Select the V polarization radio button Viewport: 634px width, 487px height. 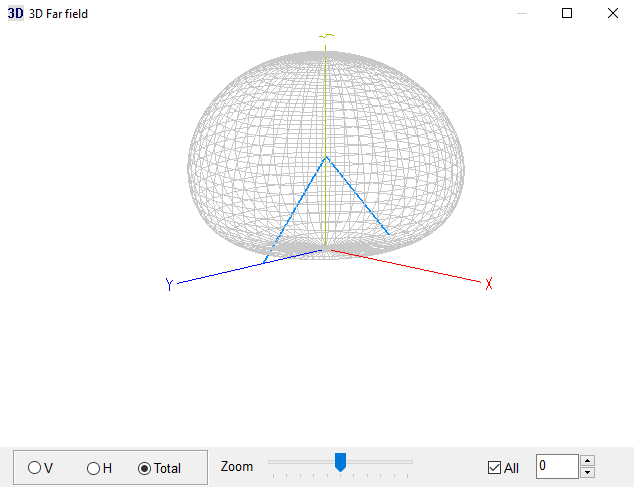point(34,468)
